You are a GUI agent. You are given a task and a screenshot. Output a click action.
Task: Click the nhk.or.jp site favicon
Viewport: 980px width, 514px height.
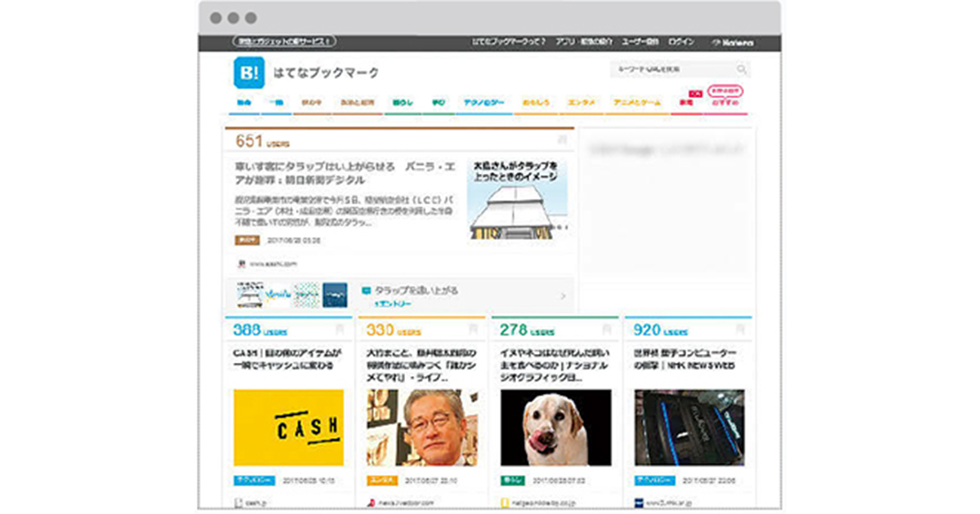click(639, 503)
